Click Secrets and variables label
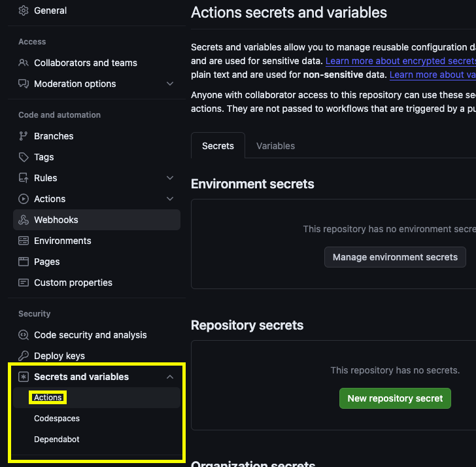The image size is (476, 467). 81,377
